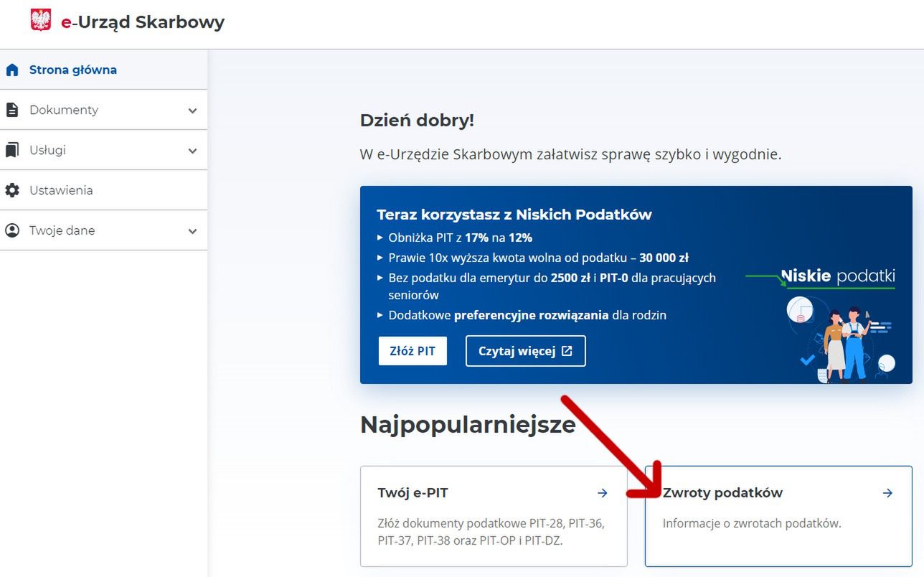Viewport: 924px width, 577px height.
Task: Click the person icon next to Twoje dane
Action: pos(11,230)
